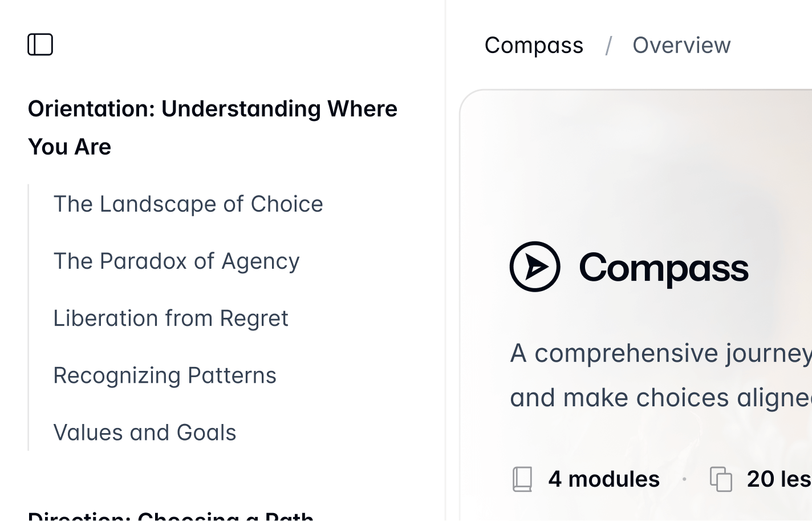
Task: Click the book icon beside modules
Action: click(522, 479)
